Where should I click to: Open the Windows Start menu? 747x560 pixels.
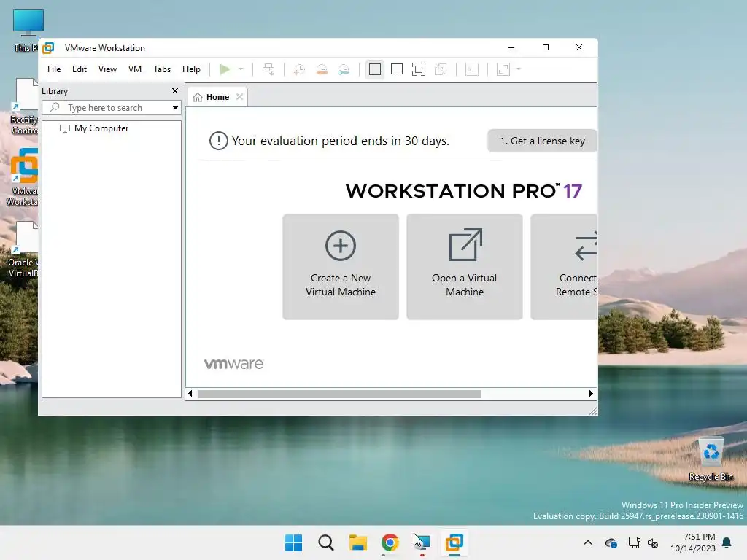(293, 542)
